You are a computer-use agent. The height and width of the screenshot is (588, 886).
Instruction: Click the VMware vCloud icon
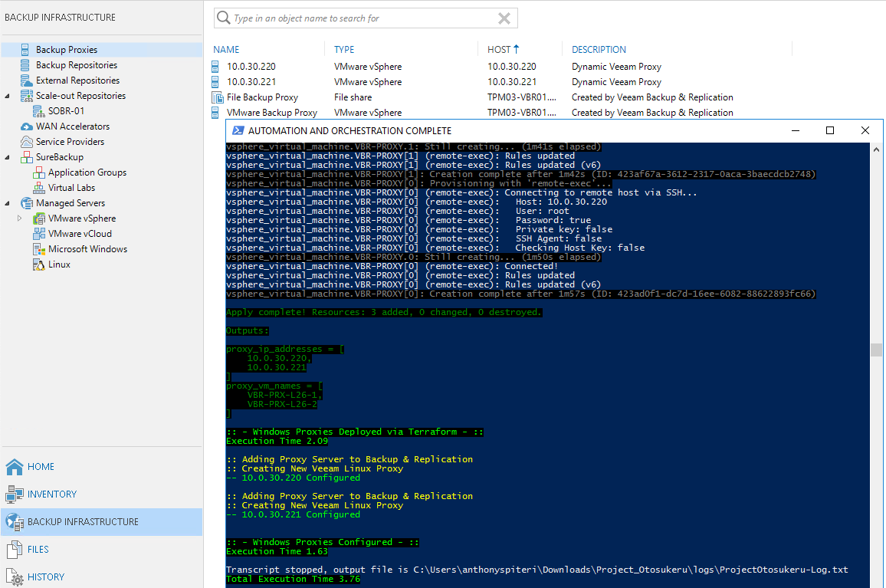tap(39, 234)
